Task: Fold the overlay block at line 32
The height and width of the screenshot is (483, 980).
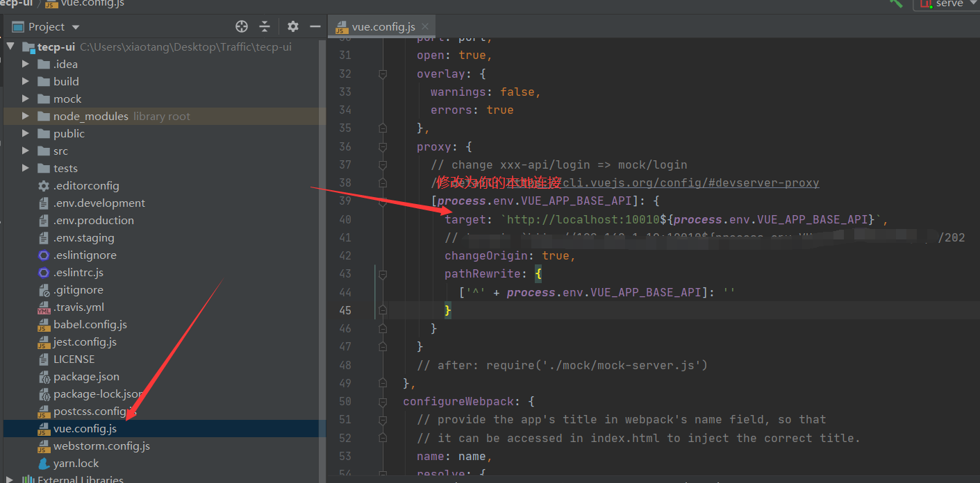Action: click(382, 74)
